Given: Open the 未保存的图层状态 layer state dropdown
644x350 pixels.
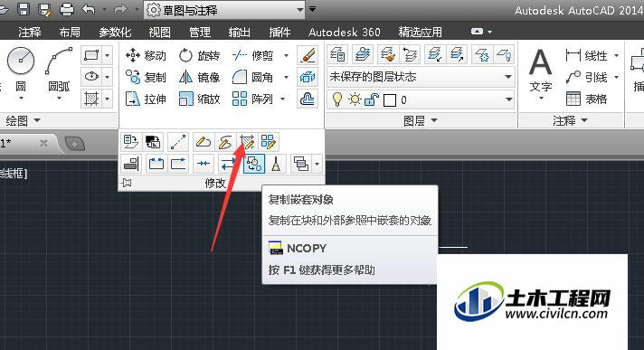Looking at the screenshot, I should [x=421, y=77].
